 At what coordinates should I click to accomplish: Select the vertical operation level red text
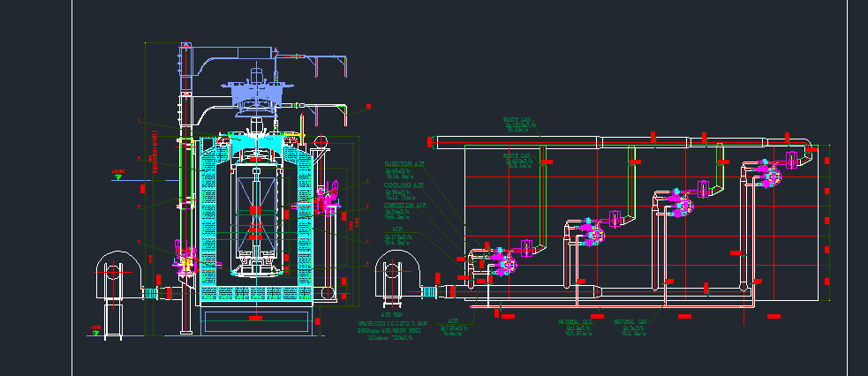click(x=155, y=152)
